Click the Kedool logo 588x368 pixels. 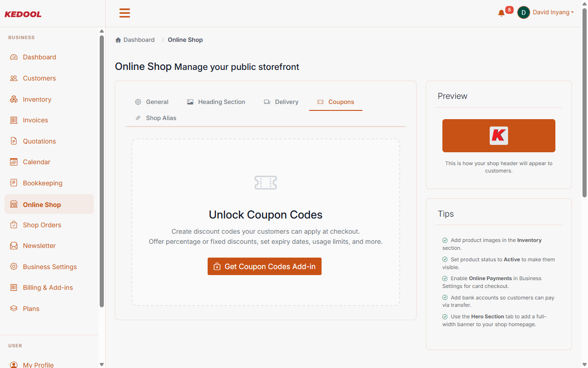point(23,14)
